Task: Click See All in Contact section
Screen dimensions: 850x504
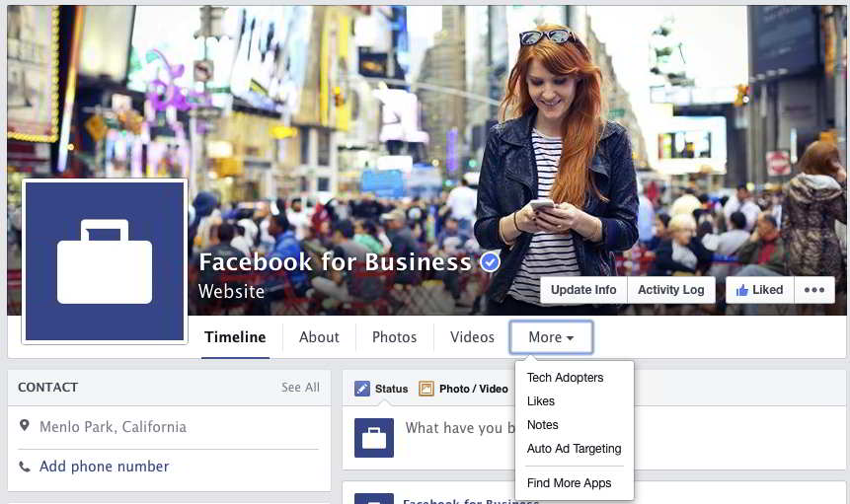Action: click(x=300, y=388)
